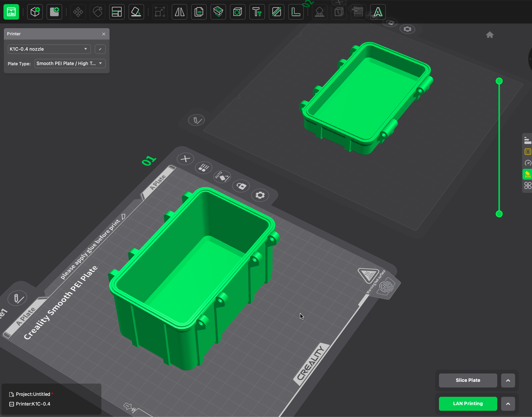This screenshot has width=532, height=417.
Task: Open the K1C-0.4 nozzle printer dropdown
Action: (x=49, y=49)
